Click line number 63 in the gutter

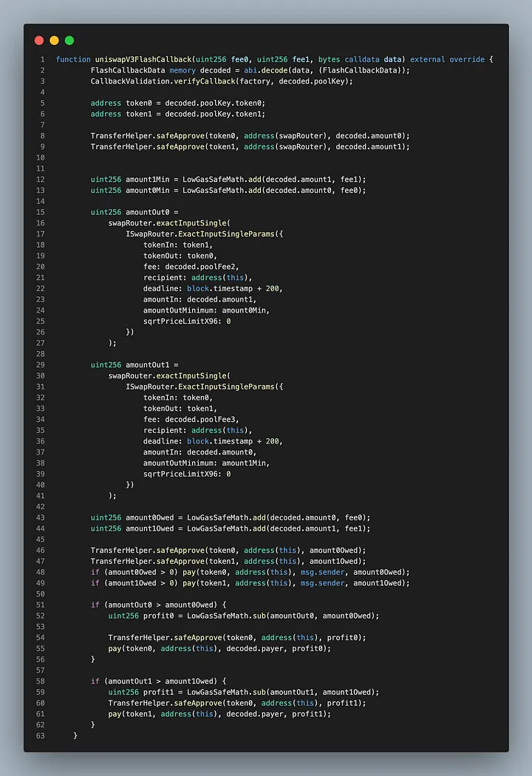[x=41, y=735]
